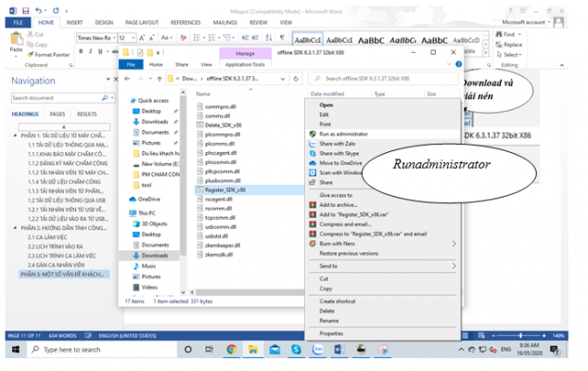Switch to PAGES tab in Navigation pane

(58, 114)
